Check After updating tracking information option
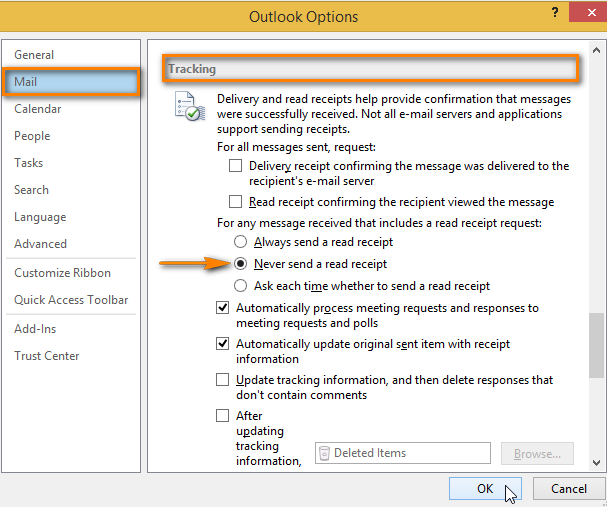This screenshot has width=607, height=507. (x=223, y=416)
